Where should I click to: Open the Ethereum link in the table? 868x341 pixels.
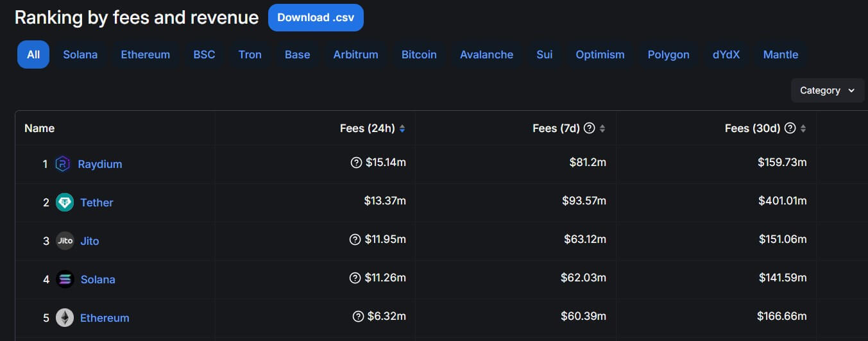[105, 318]
